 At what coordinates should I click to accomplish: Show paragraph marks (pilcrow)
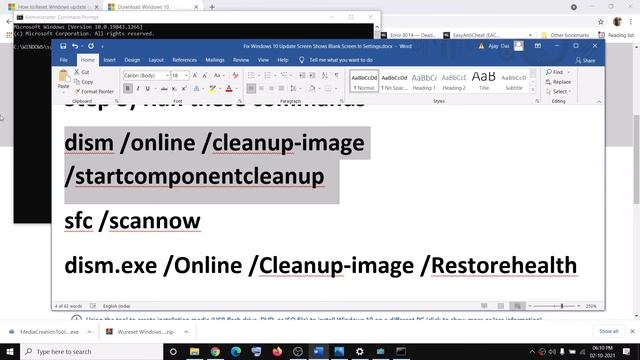click(x=337, y=76)
